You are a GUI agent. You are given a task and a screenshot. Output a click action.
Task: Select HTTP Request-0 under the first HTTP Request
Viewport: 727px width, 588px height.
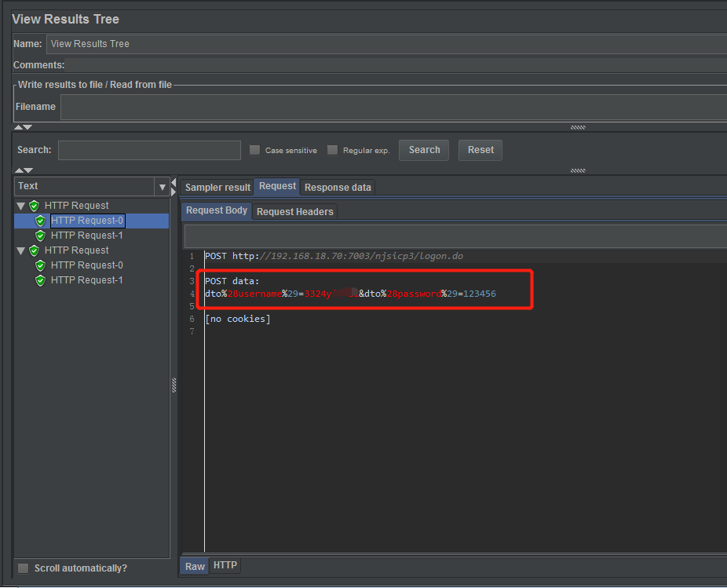click(x=87, y=221)
